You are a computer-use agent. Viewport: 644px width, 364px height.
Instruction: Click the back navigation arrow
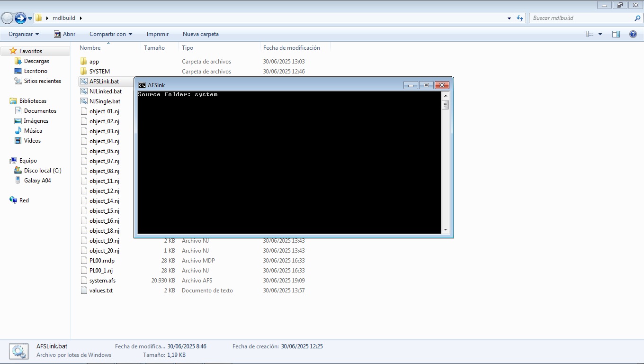pyautogui.click(x=7, y=18)
